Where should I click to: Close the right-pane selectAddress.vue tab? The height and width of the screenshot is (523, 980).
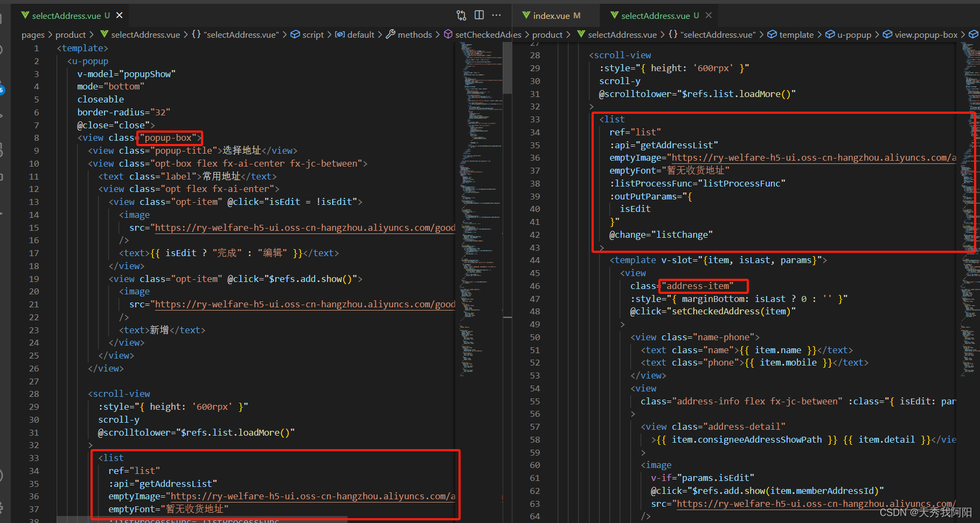tap(708, 15)
